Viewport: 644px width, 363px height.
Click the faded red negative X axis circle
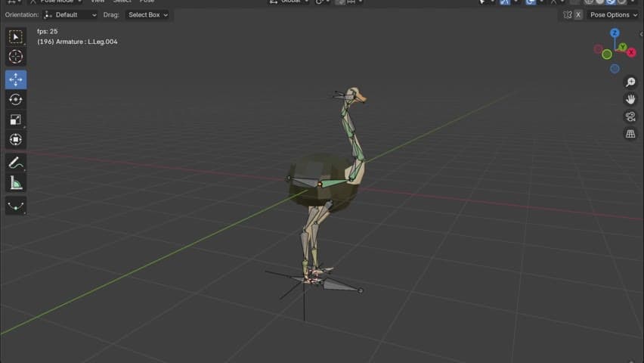pos(599,50)
